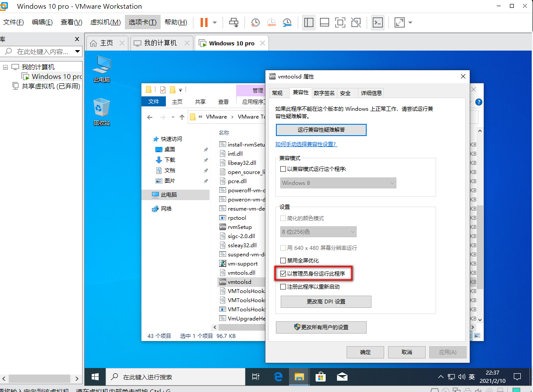Select 网络 in Explorer navigation pane

coord(166,208)
